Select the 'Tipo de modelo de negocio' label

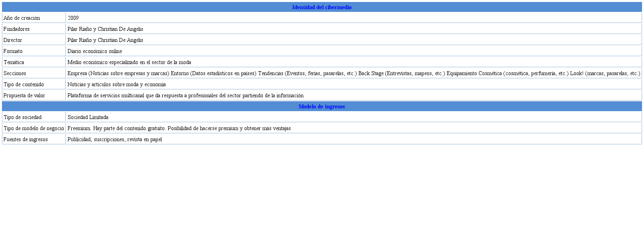tap(34, 128)
